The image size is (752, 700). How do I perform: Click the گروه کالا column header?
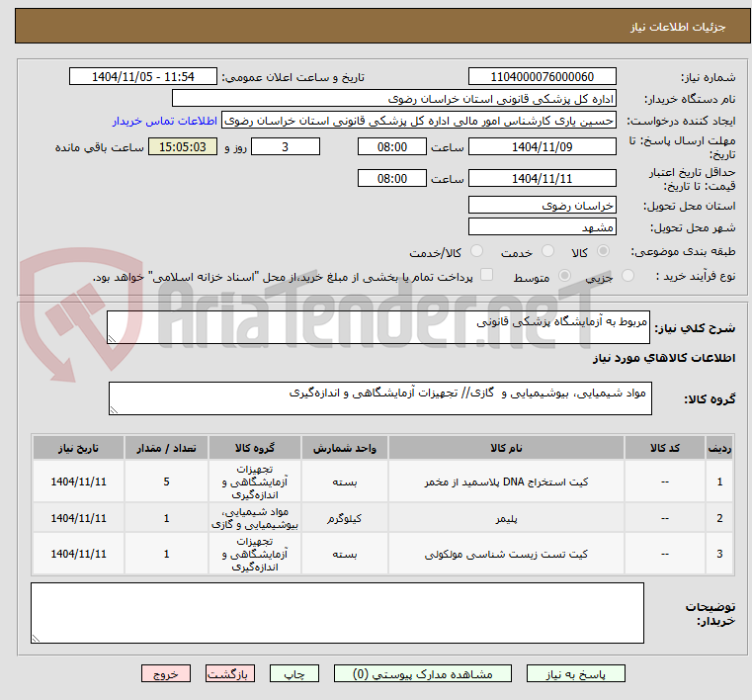[255, 448]
